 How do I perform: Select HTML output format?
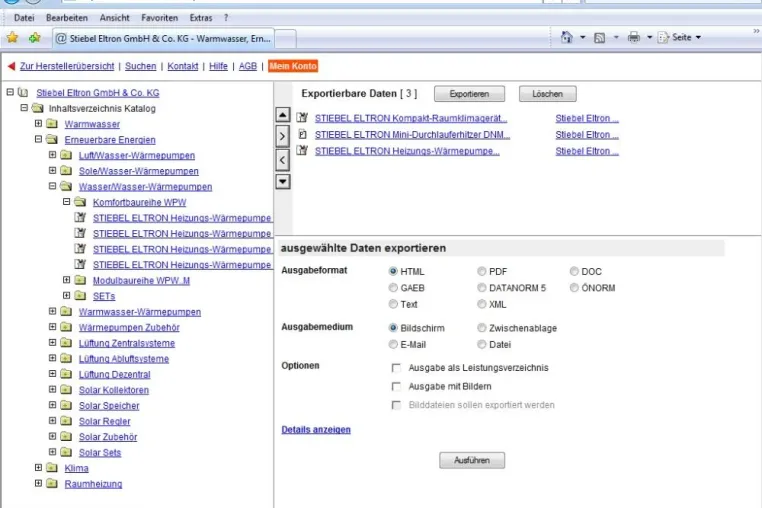[393, 271]
